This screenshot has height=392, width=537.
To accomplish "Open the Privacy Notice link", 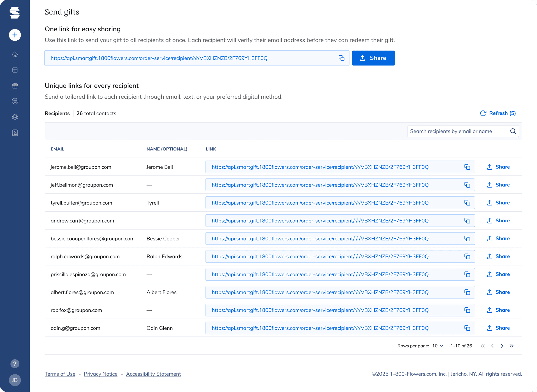I will click(x=100, y=374).
